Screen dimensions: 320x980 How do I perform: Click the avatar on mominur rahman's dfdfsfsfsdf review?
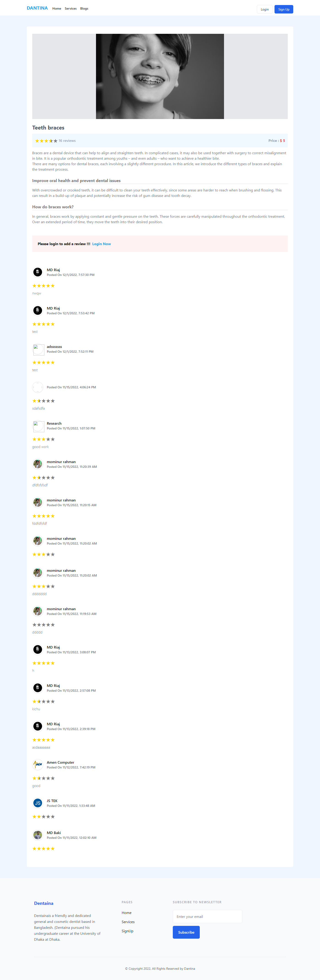coord(38,464)
